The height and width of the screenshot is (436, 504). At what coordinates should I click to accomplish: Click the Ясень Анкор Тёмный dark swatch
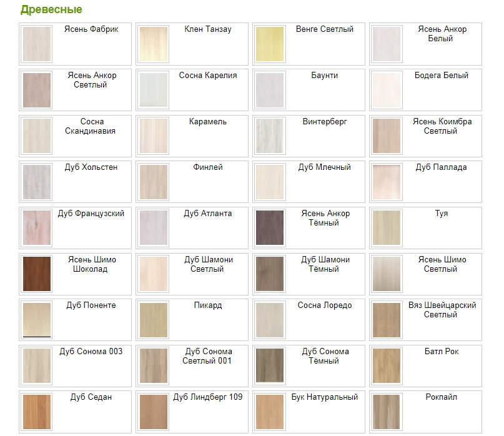[270, 228]
